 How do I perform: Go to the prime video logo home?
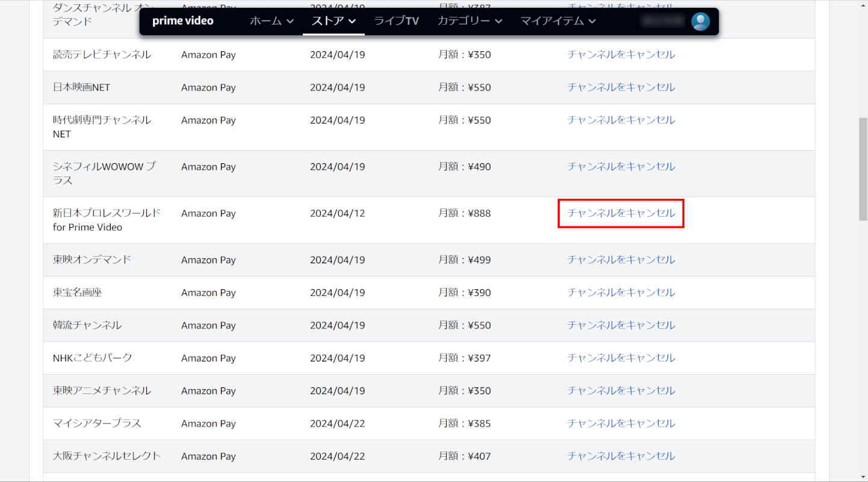coord(183,21)
